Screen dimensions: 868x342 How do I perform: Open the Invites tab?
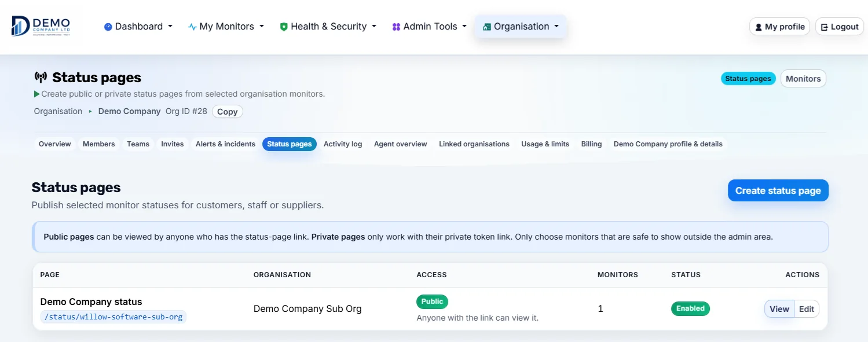click(x=173, y=144)
